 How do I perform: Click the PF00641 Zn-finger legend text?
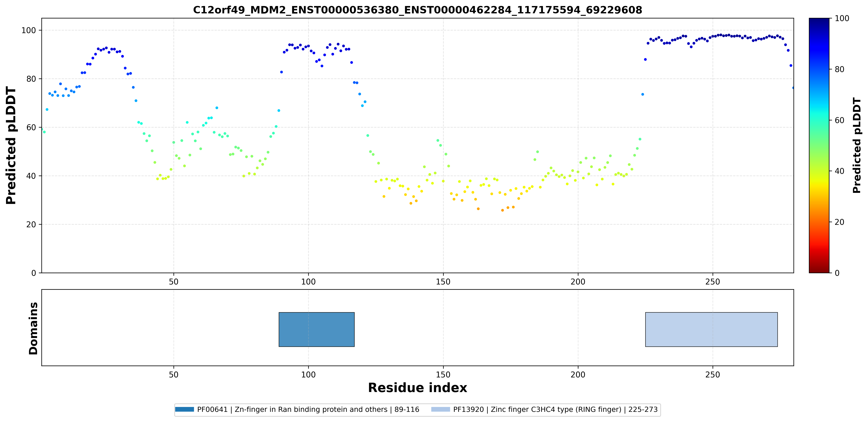pyautogui.click(x=308, y=410)
